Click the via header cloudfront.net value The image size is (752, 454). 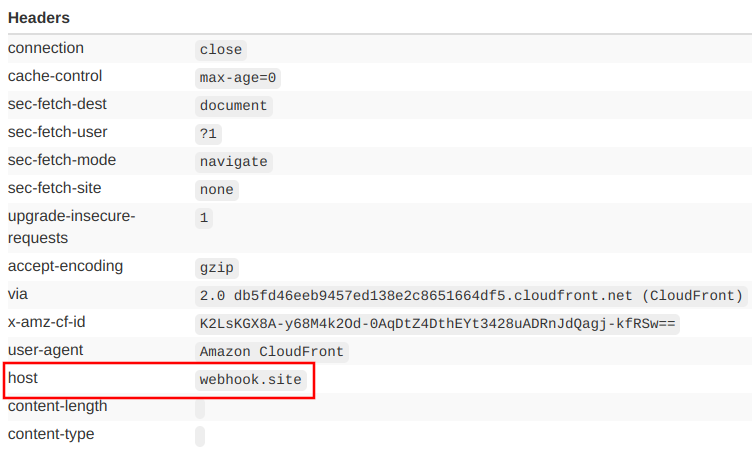click(x=471, y=296)
